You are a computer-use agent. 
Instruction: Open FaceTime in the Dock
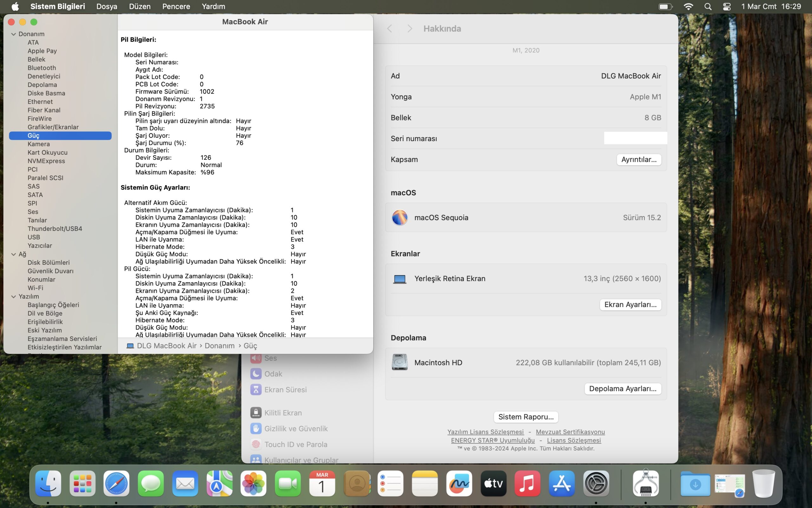point(288,484)
